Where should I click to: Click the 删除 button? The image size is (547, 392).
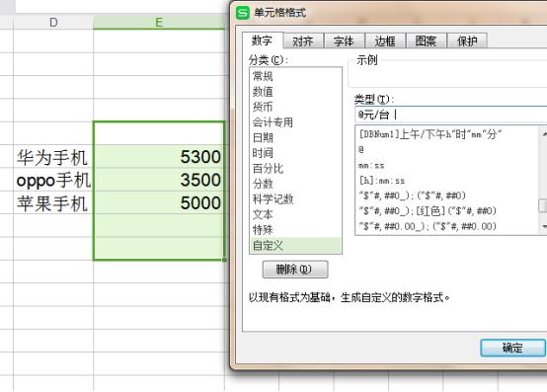tap(295, 270)
